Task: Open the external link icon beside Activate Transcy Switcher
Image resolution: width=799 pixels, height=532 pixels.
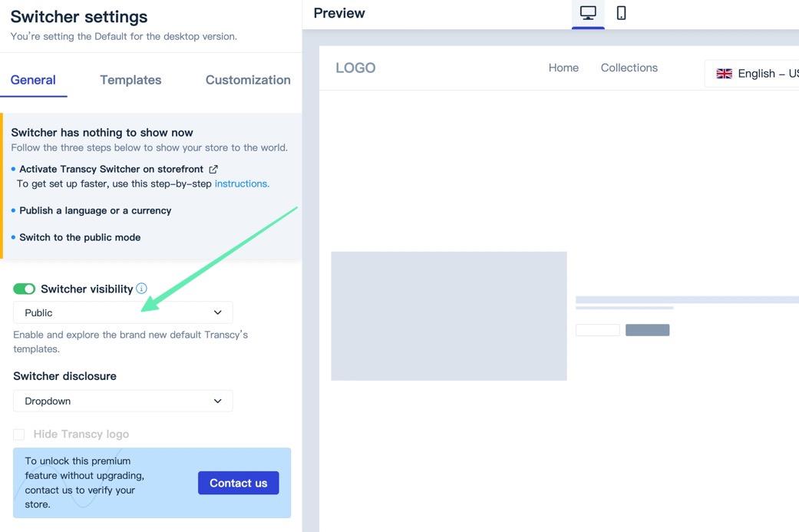Action: pos(213,169)
